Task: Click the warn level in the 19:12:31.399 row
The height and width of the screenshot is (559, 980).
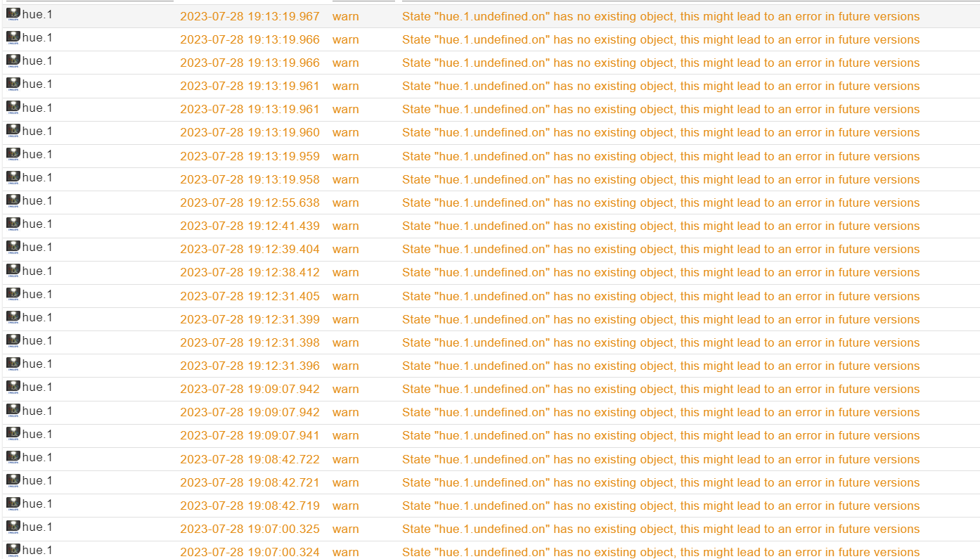Action: (x=345, y=319)
